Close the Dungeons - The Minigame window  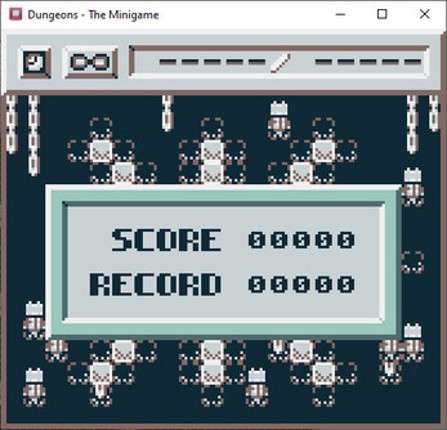[x=424, y=14]
